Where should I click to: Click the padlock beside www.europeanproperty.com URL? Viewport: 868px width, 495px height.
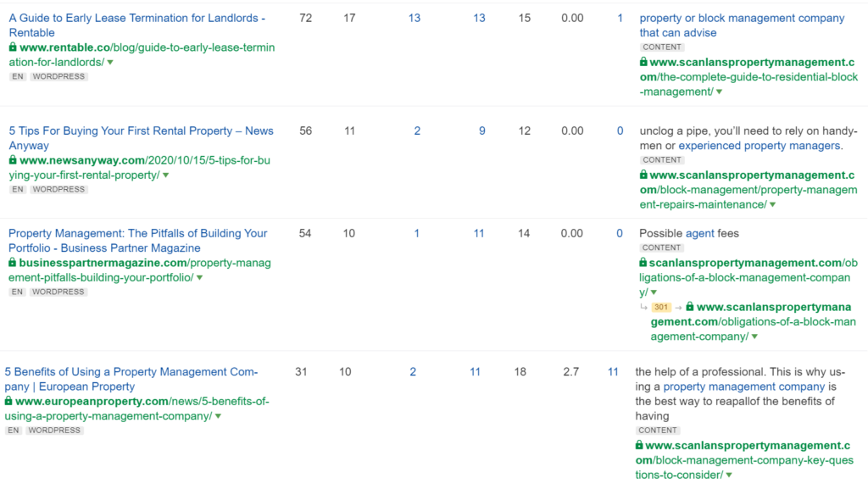point(9,402)
